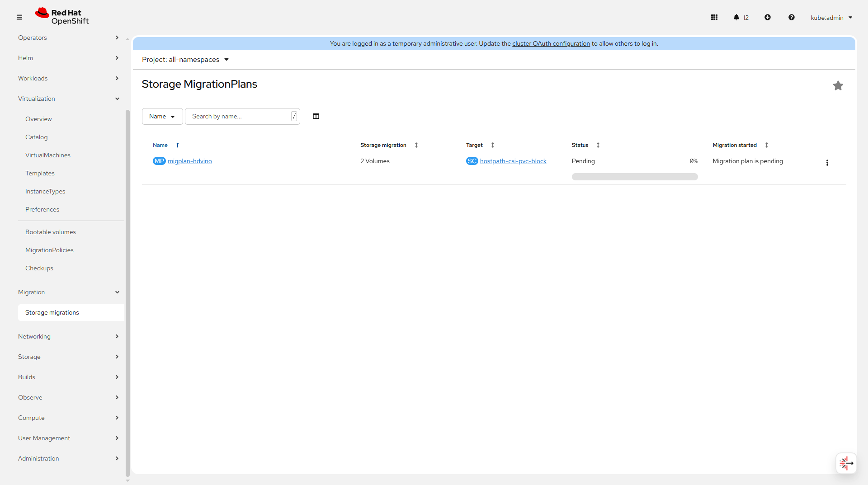The height and width of the screenshot is (485, 868).
Task: Expand the Networking navigation section
Action: (68, 336)
